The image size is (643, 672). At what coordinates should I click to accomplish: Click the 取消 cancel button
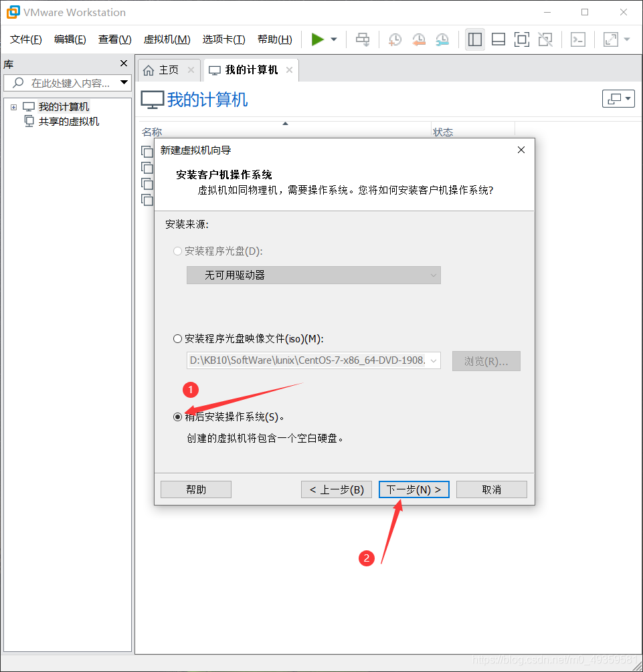coord(492,489)
